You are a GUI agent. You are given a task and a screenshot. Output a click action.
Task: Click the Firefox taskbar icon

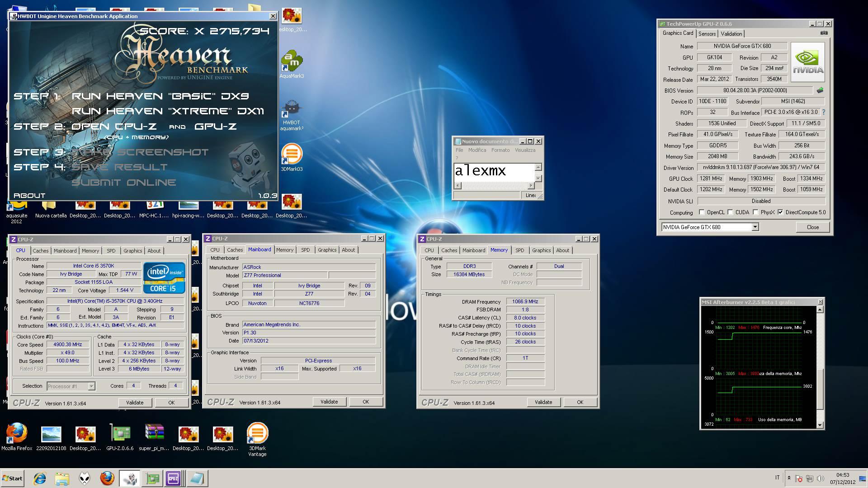pos(107,478)
